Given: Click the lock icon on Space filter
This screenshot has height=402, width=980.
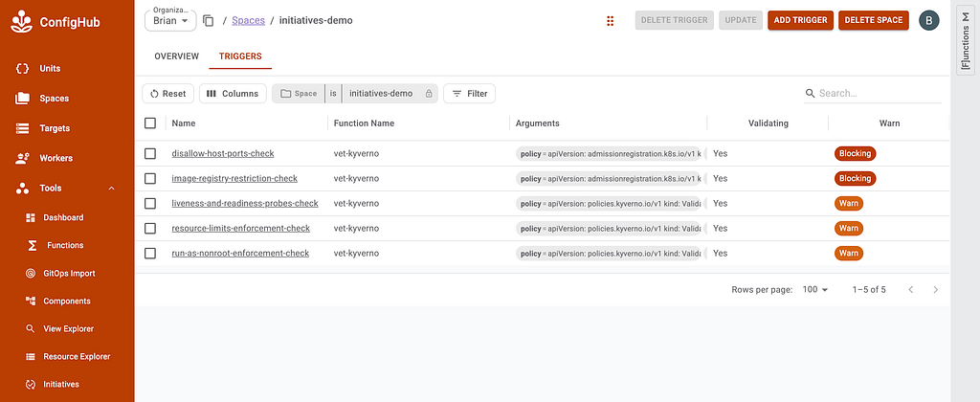Looking at the screenshot, I should tap(429, 94).
